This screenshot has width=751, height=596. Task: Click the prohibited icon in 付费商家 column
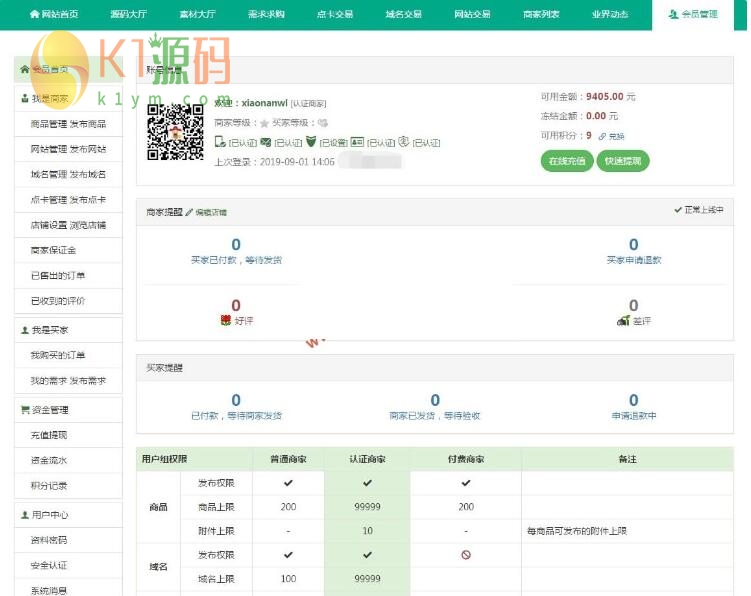(x=466, y=555)
